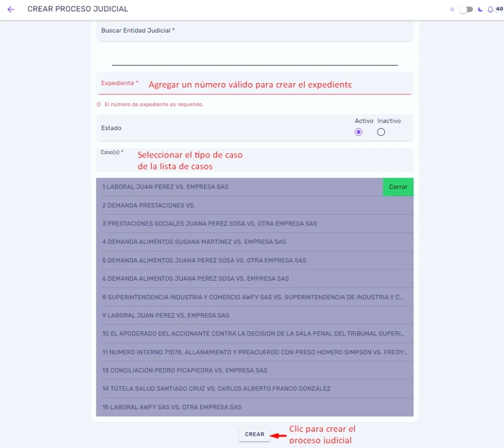Screen dimensions: 504x448
Task: Select the Inactivo radio button
Action: click(381, 132)
